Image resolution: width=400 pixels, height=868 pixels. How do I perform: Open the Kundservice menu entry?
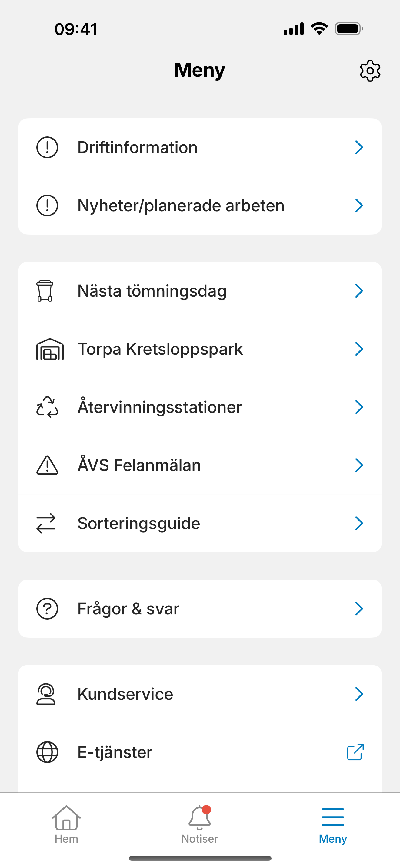point(200,694)
